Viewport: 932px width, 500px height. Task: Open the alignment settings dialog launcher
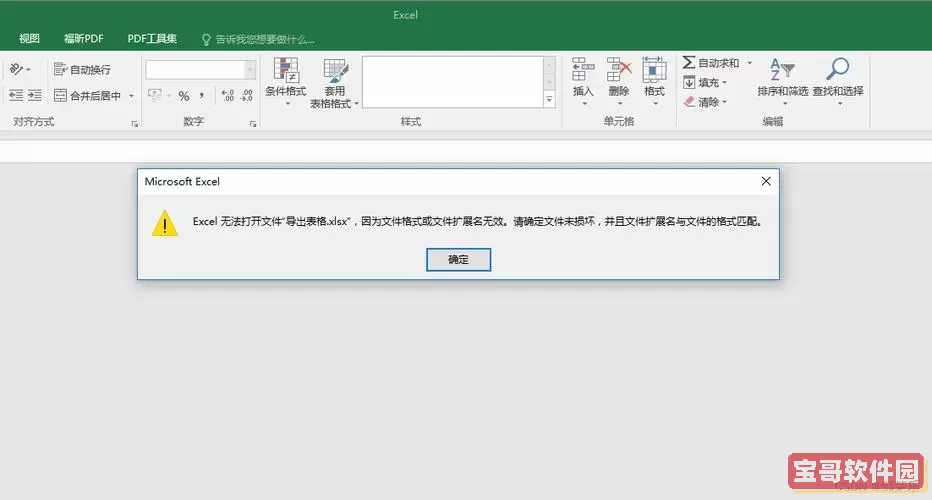coord(135,124)
